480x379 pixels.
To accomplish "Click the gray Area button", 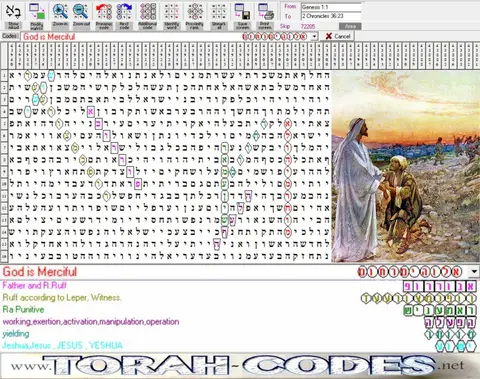I will click(x=350, y=26).
